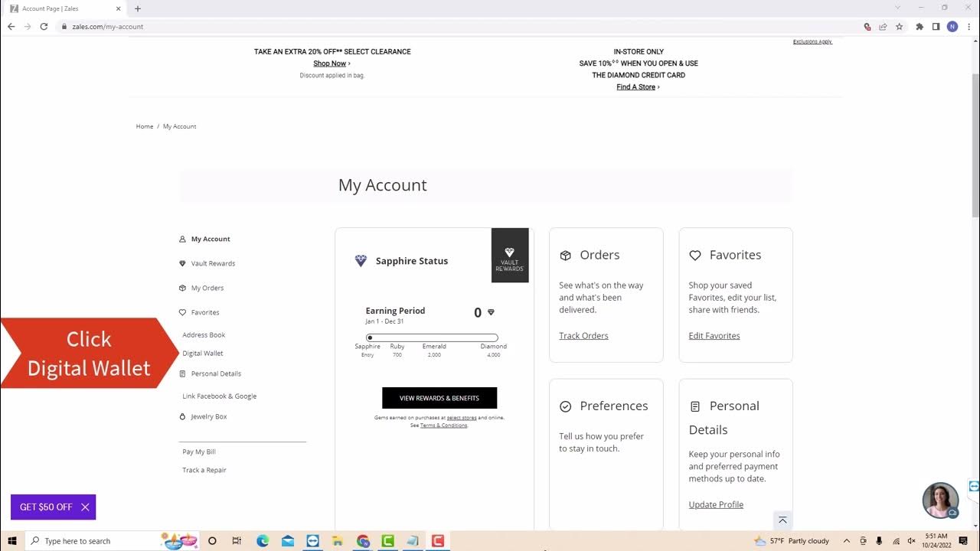The width and height of the screenshot is (980, 551).
Task: Click browser forward arrow
Action: [28, 26]
